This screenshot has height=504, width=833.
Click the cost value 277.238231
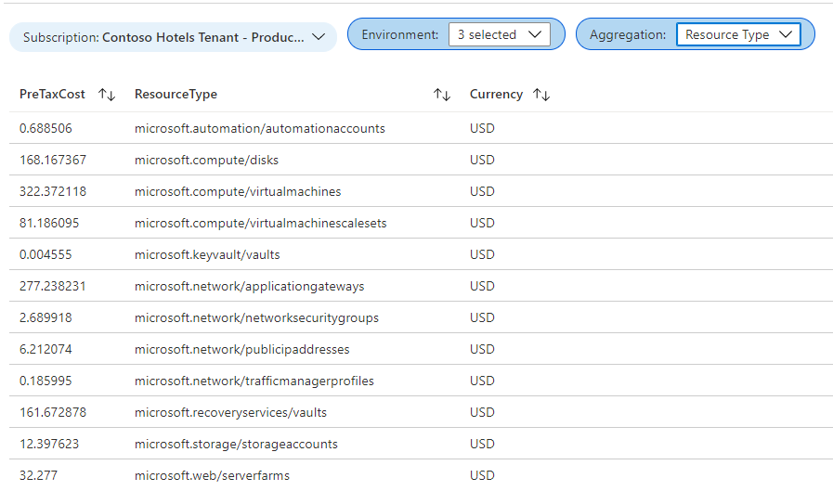tap(53, 286)
